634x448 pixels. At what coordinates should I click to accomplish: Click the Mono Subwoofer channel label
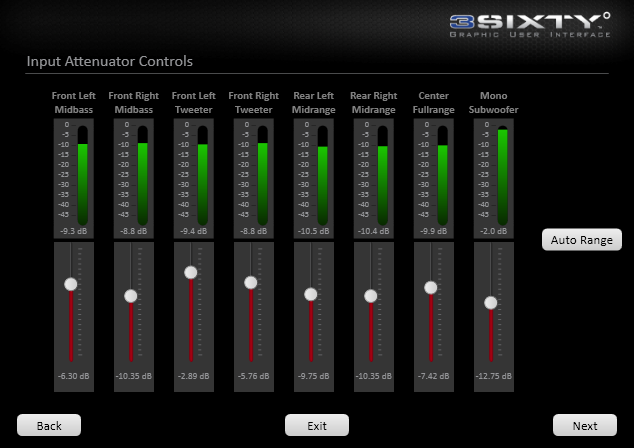click(494, 103)
